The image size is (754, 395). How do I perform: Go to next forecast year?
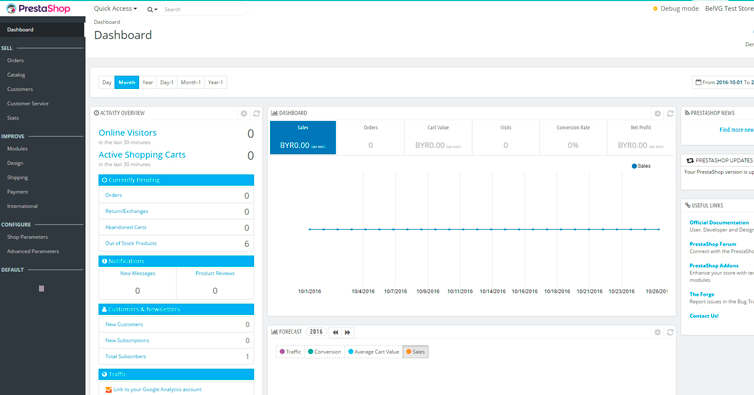pos(348,332)
